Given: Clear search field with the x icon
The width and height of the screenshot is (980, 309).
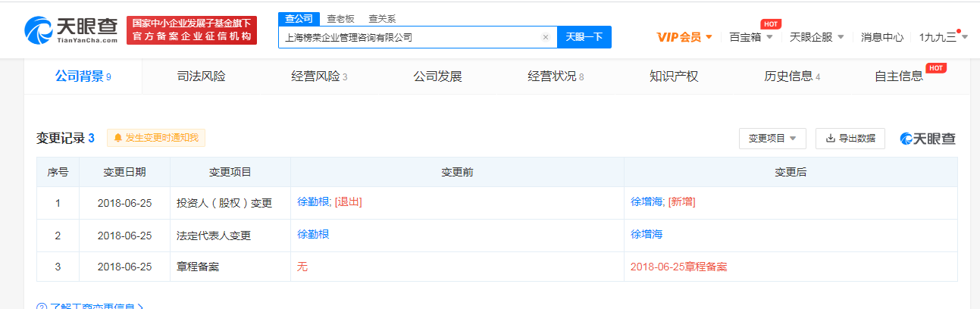Looking at the screenshot, I should (x=545, y=36).
